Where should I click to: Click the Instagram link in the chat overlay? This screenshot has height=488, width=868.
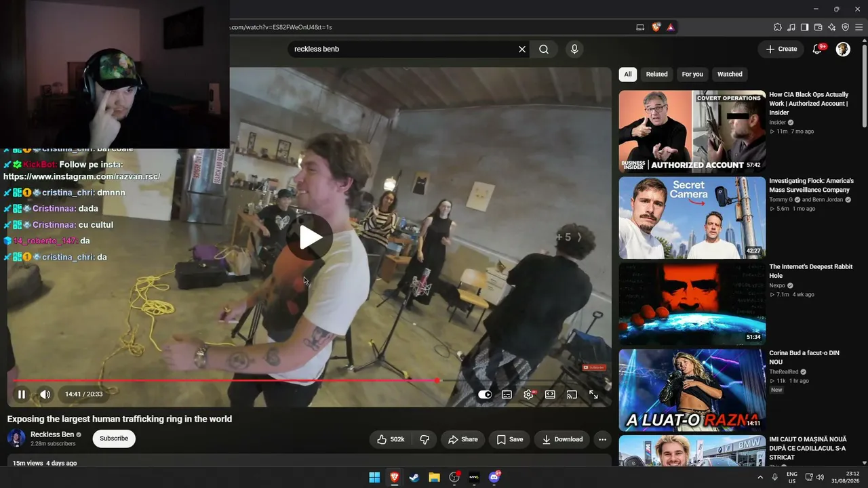coord(82,177)
